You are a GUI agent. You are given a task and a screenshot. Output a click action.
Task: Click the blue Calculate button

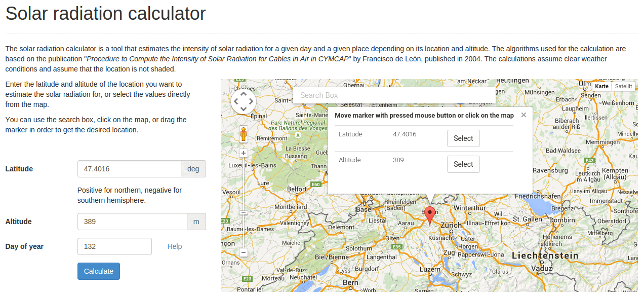tap(99, 271)
